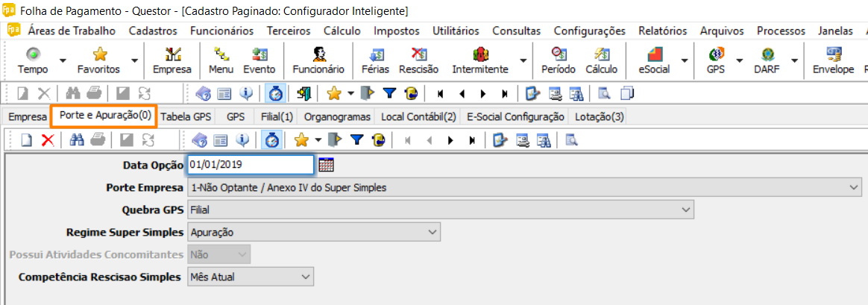Click the filter funnel icon in tab toolbar
This screenshot has height=305, width=868.
356,140
